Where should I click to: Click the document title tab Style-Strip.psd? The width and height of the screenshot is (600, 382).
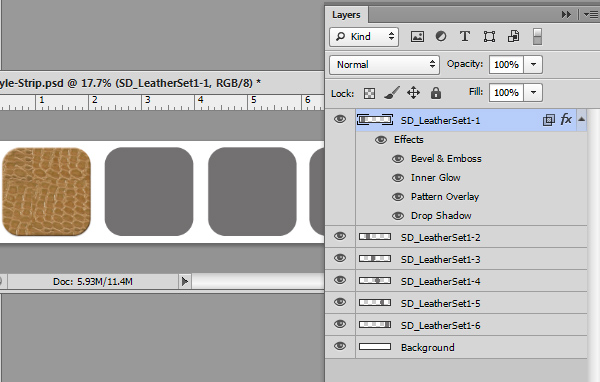pos(130,83)
